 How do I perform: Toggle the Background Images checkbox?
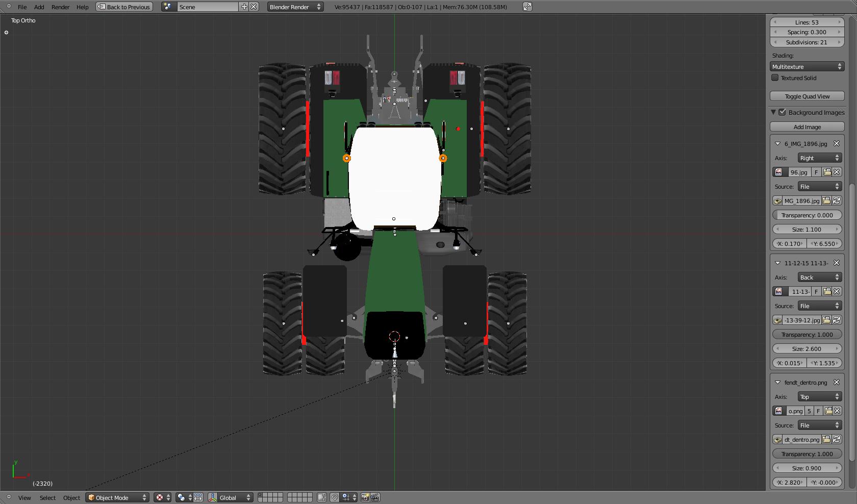(x=782, y=112)
